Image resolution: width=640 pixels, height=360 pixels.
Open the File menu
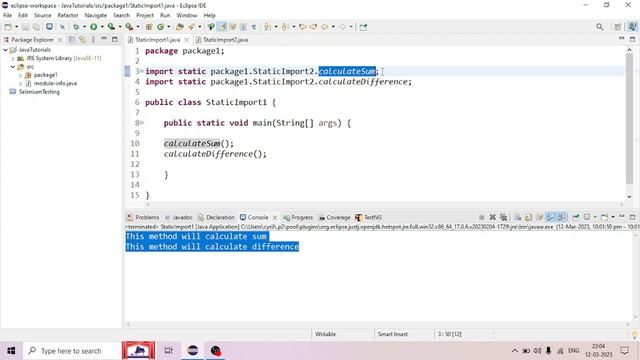coord(7,15)
